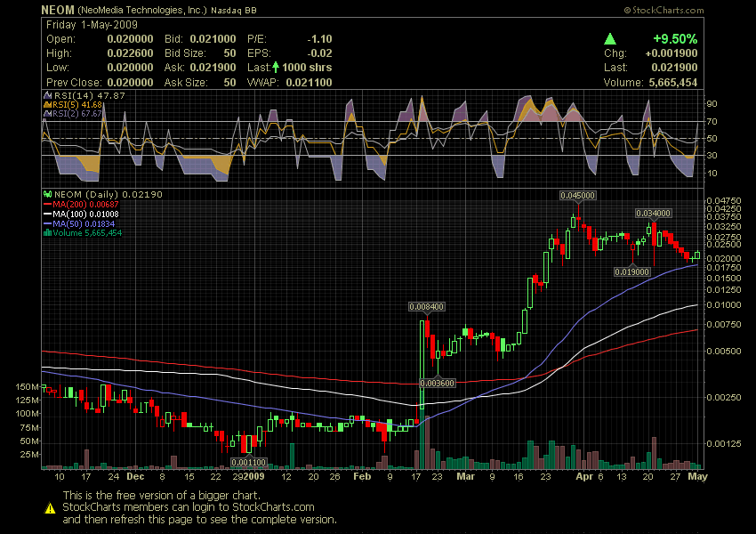Viewport: 756px width, 534px height.
Task: Click the Bid value 0.021000
Action: (213, 39)
